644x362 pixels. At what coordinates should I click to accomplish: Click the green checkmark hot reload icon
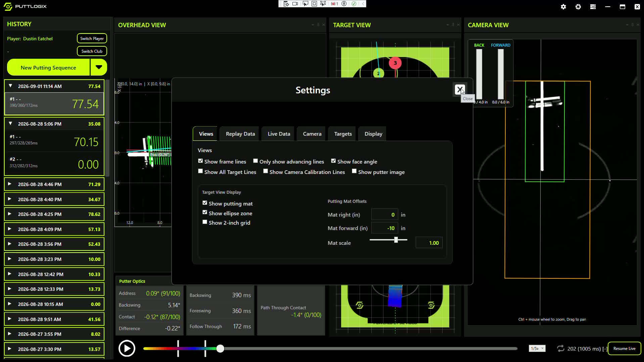354,4
